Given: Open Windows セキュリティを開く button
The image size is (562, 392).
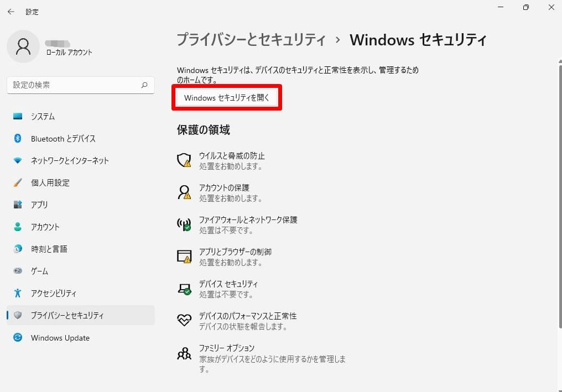Looking at the screenshot, I should click(227, 97).
